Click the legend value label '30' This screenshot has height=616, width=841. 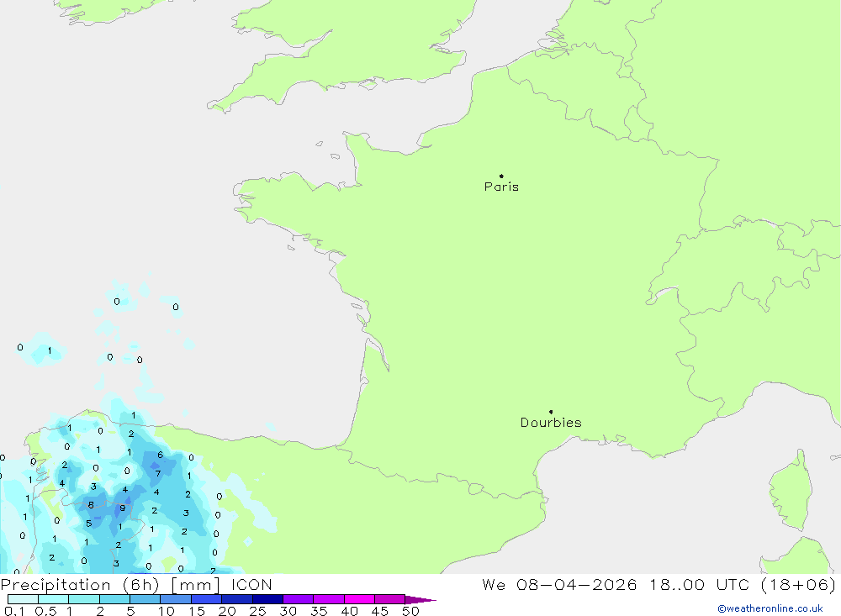point(288,611)
